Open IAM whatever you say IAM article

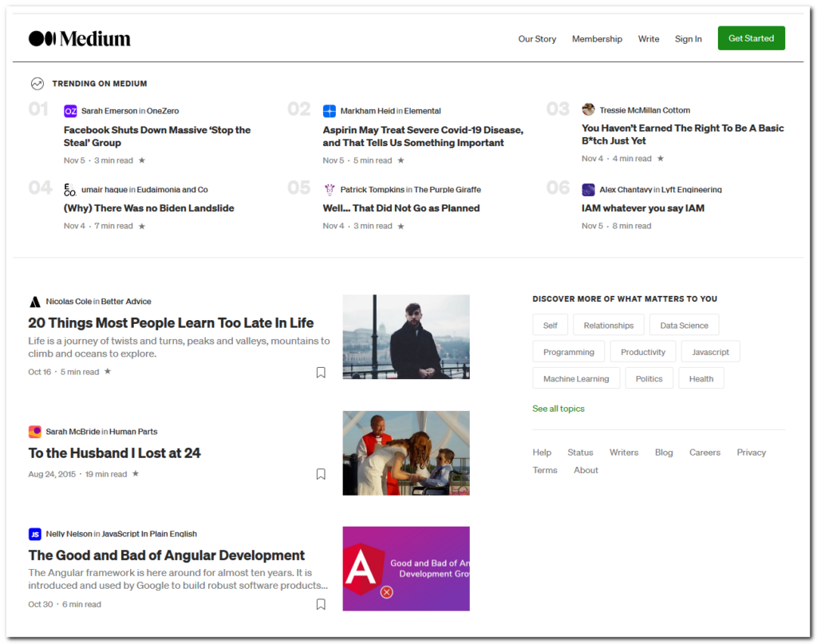[643, 208]
